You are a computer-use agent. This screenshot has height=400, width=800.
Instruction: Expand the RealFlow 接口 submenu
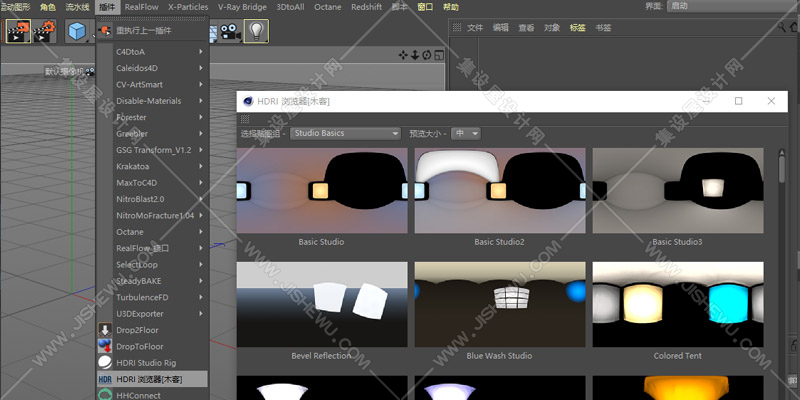coord(152,248)
